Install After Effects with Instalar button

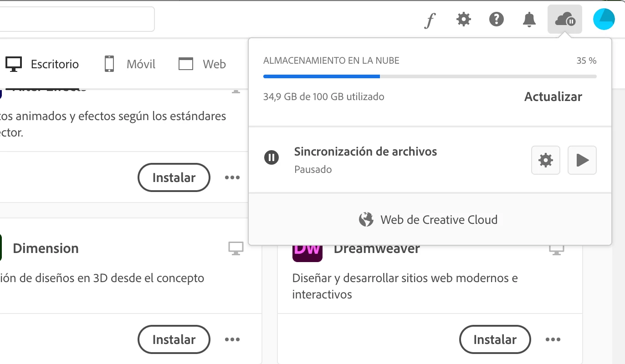[174, 177]
